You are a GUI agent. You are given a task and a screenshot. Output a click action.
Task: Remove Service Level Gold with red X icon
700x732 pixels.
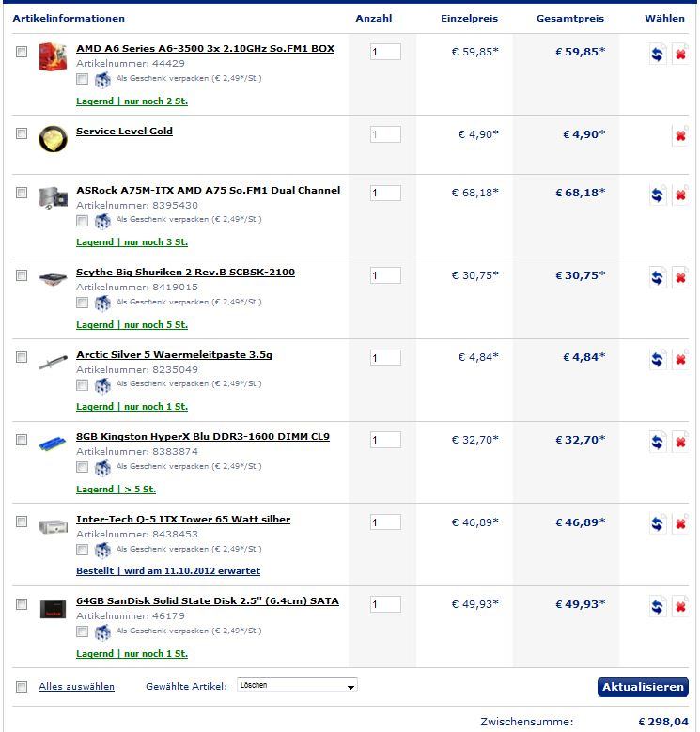pos(680,136)
